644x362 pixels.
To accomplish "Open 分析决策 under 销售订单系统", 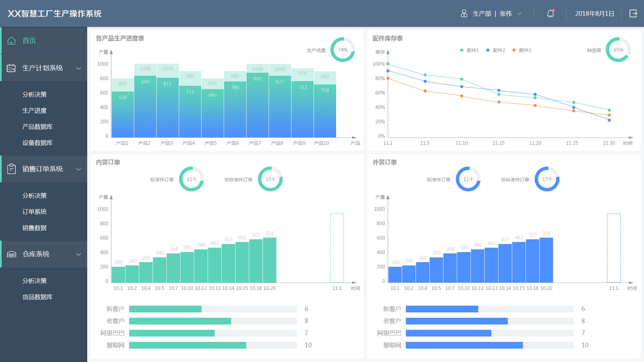I will 34,196.
